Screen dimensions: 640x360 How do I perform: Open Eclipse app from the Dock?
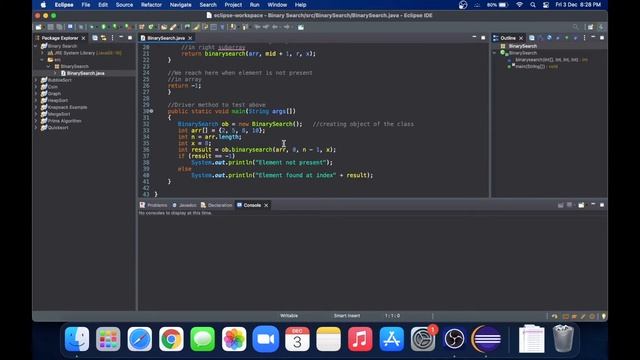pyautogui.click(x=486, y=339)
